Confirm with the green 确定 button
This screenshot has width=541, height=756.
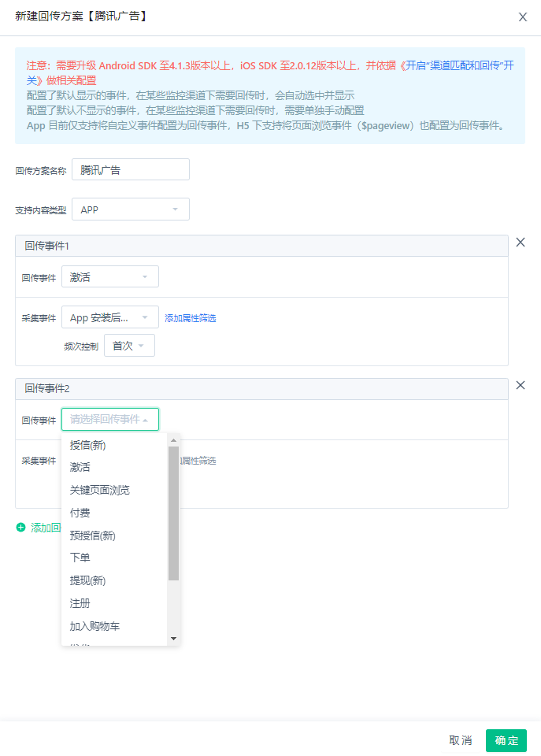506,740
